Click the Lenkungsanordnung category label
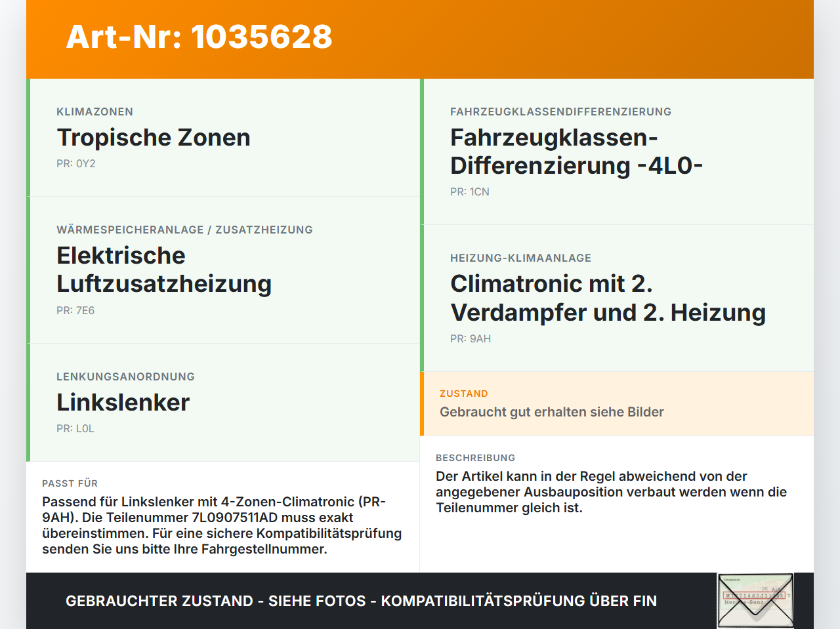 (x=125, y=376)
